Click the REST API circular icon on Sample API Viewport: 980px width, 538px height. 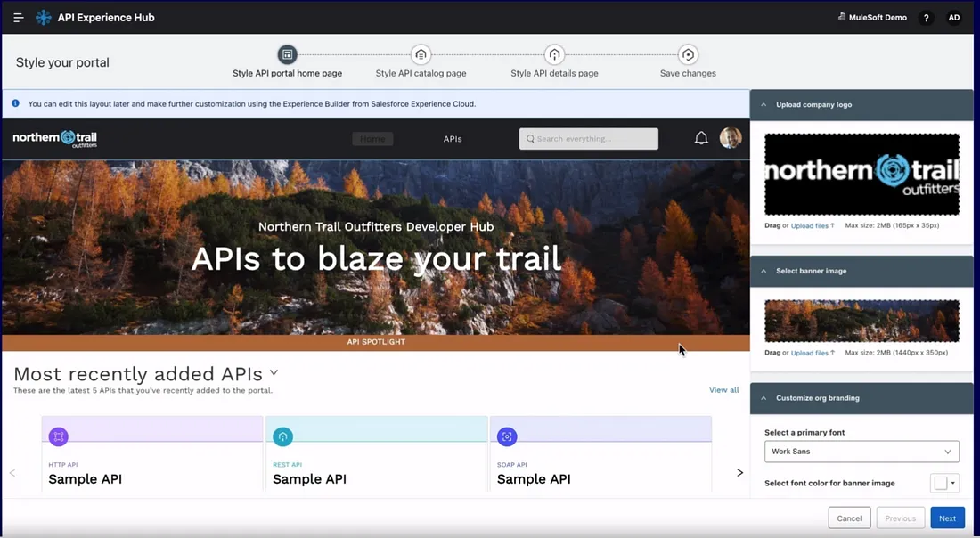click(282, 436)
